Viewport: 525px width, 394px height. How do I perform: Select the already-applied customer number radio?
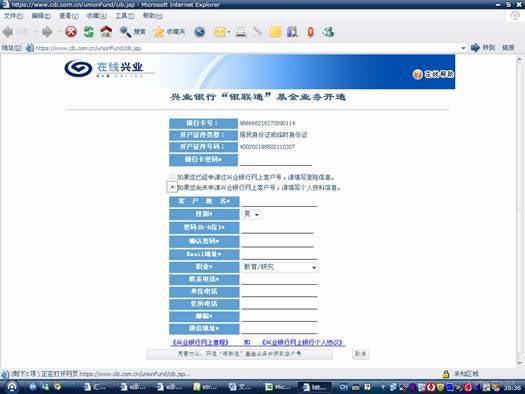point(172,177)
